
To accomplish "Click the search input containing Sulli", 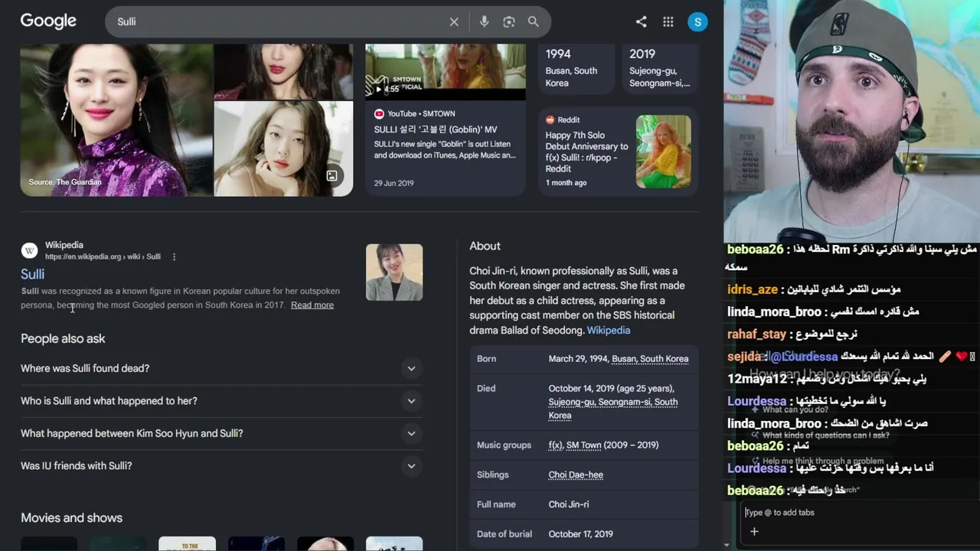I will point(279,22).
